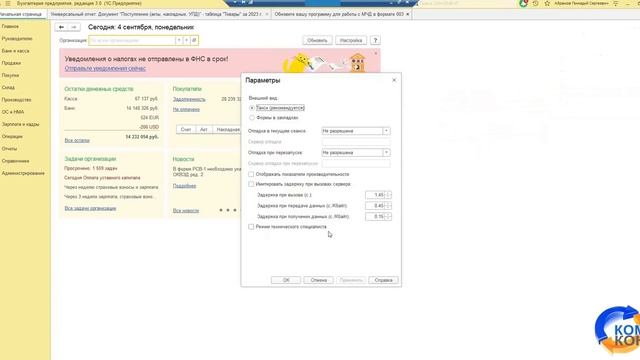Open Все задачи организации link
This screenshot has width=640, height=360.
pos(90,208)
